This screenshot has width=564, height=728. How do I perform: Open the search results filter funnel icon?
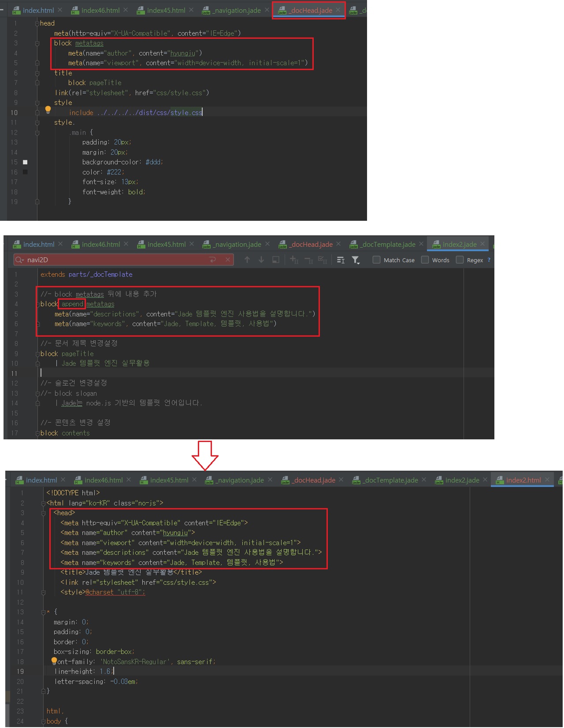(356, 260)
